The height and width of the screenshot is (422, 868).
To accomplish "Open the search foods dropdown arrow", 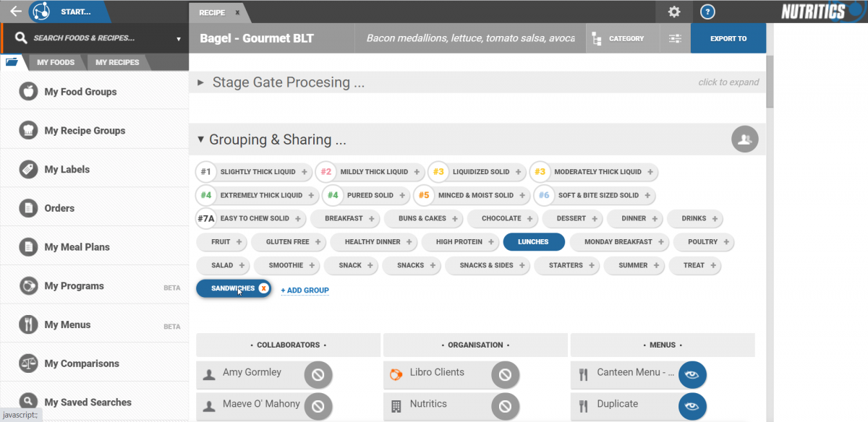I will tap(179, 39).
